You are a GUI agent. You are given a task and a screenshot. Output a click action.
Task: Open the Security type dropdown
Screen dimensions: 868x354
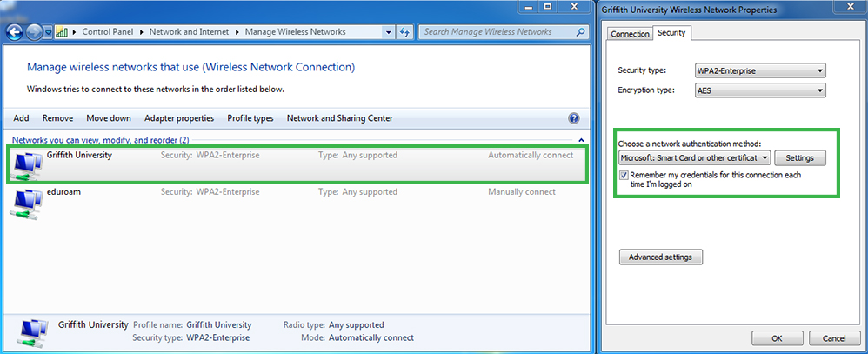pos(760,71)
